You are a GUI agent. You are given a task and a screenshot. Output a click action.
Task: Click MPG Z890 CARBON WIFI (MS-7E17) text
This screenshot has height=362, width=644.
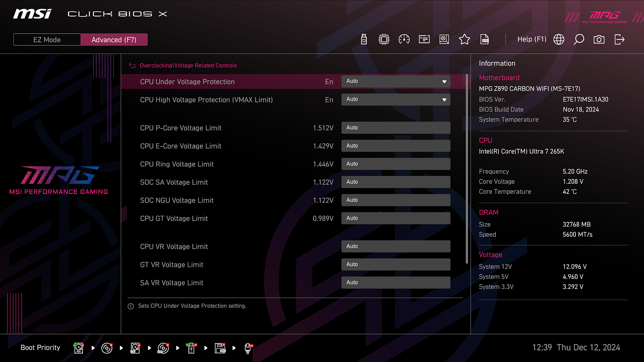tap(530, 88)
